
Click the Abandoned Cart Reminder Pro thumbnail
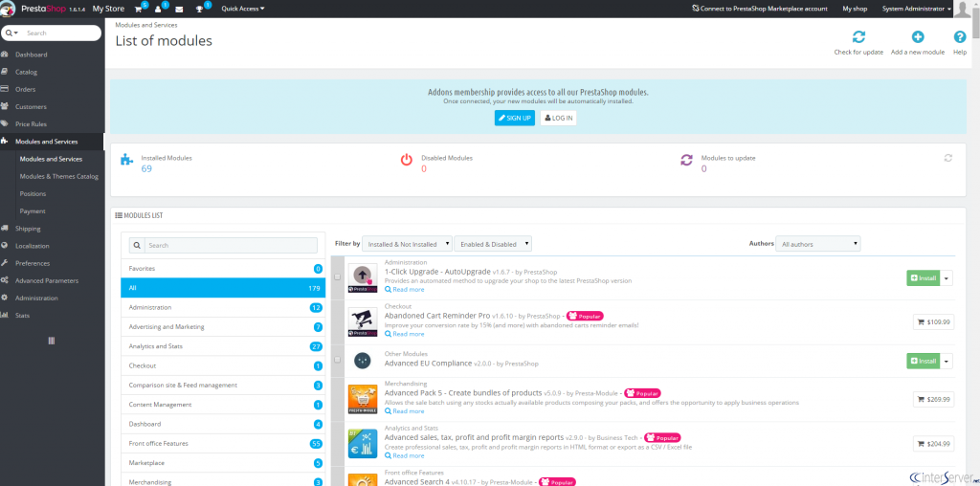coord(363,323)
